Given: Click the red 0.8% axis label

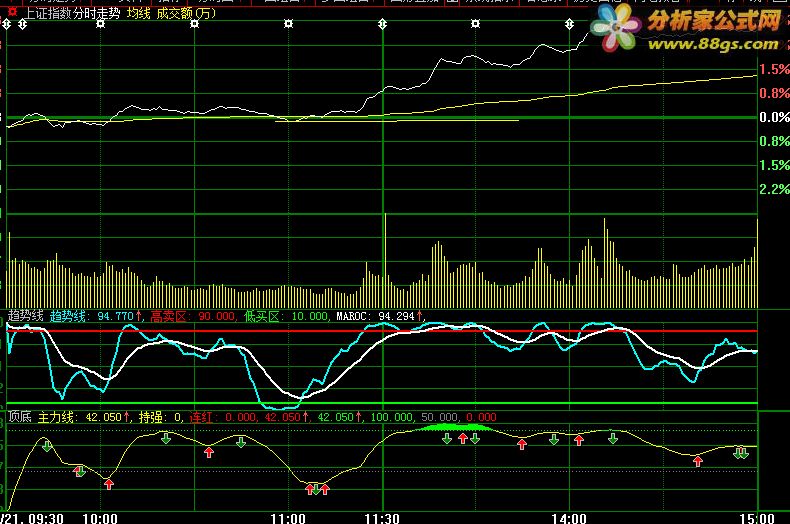Looking at the screenshot, I should pyautogui.click(x=774, y=93).
